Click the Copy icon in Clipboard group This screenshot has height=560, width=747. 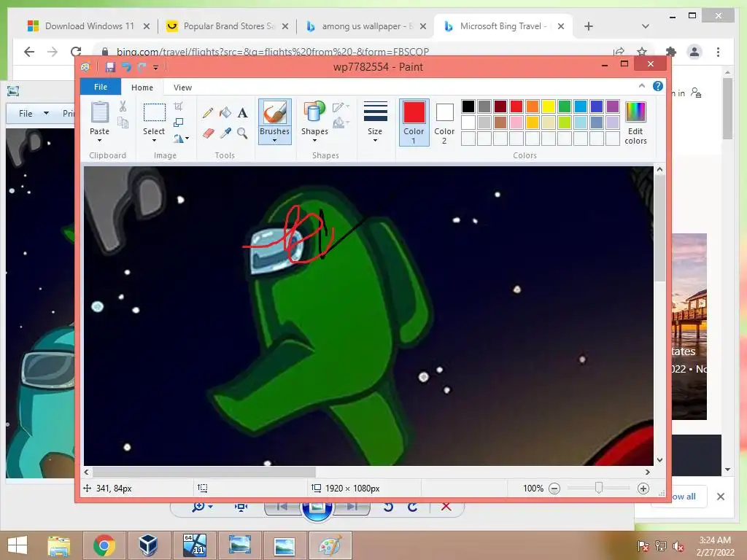[x=123, y=122]
